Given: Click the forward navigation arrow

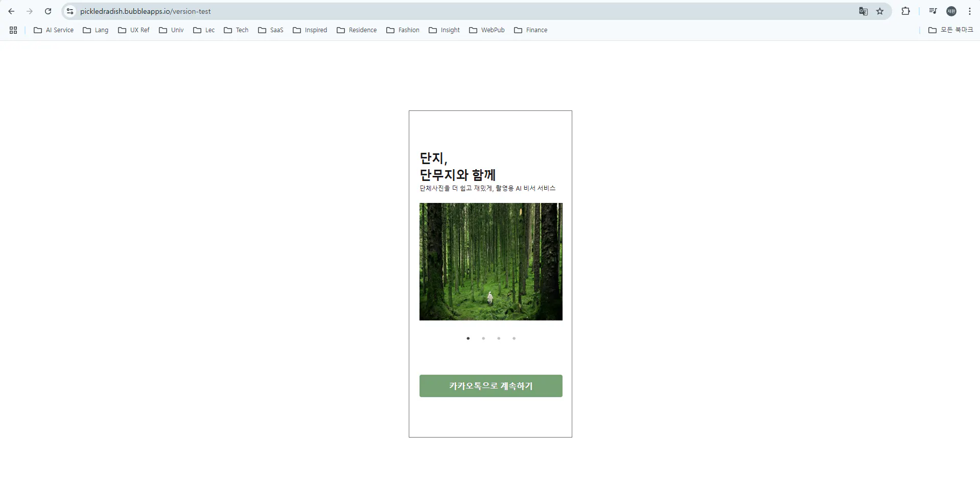Looking at the screenshot, I should [x=30, y=11].
